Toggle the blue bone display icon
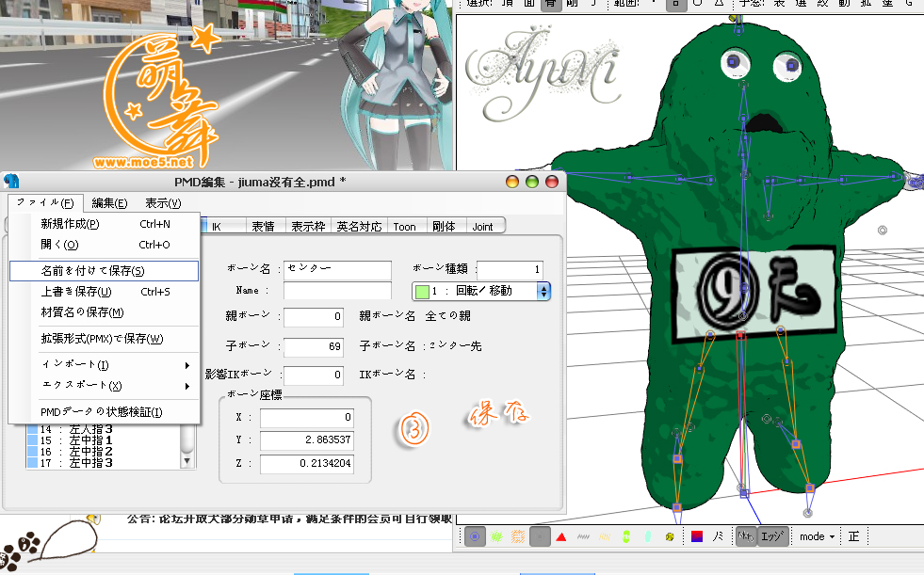Viewport: 924px width, 575px height. click(x=475, y=536)
